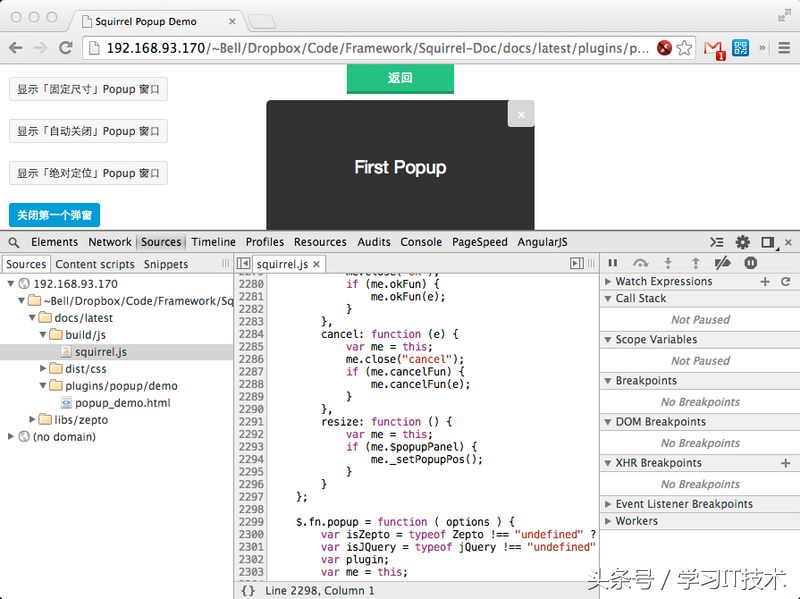Hide the file navigator panel
Viewport: 800px width, 599px height.
click(244, 264)
